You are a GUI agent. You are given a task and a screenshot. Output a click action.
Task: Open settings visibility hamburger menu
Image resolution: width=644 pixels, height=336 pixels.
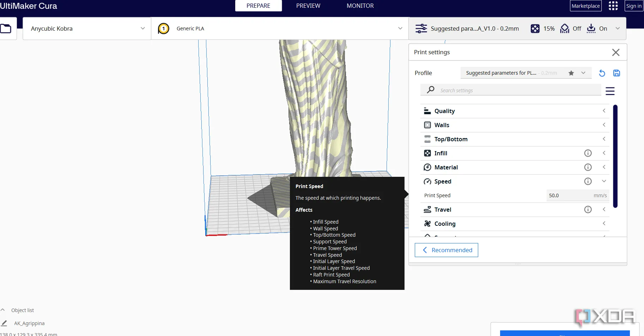pyautogui.click(x=610, y=91)
